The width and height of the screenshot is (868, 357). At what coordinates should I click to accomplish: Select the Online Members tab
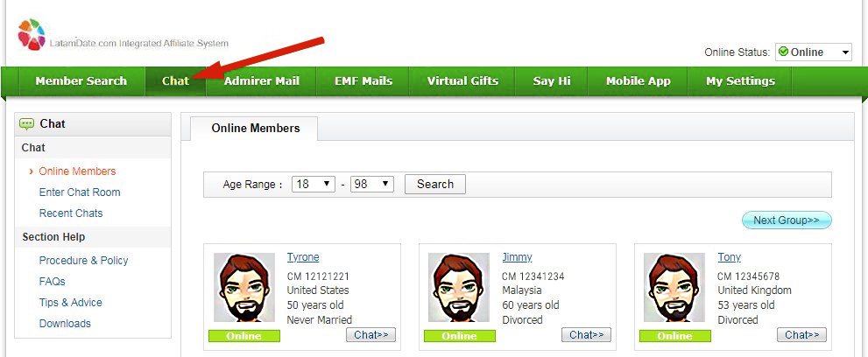click(255, 129)
